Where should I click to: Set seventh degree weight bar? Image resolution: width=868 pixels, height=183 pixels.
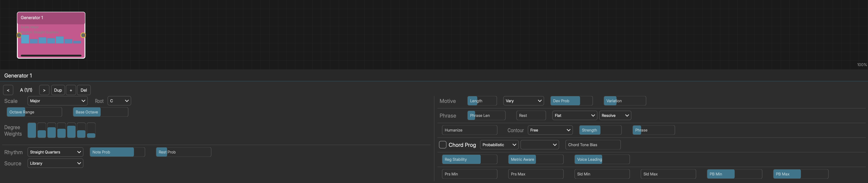(x=91, y=130)
